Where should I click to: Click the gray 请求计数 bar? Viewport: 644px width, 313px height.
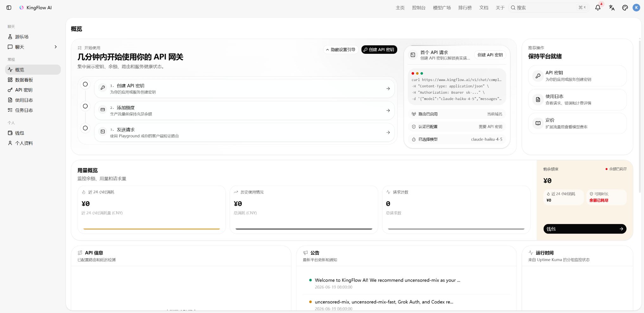pos(456,229)
